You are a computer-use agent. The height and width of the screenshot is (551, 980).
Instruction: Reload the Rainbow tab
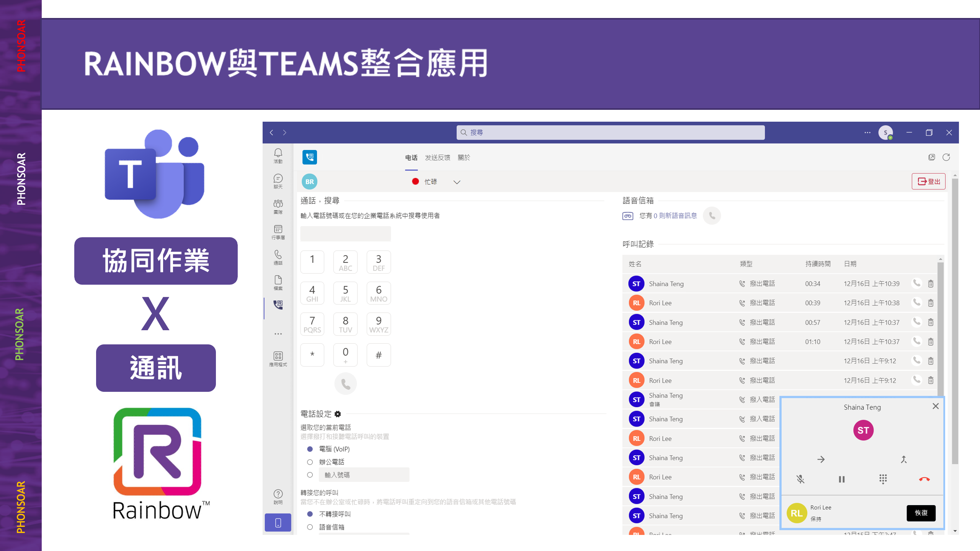click(946, 157)
